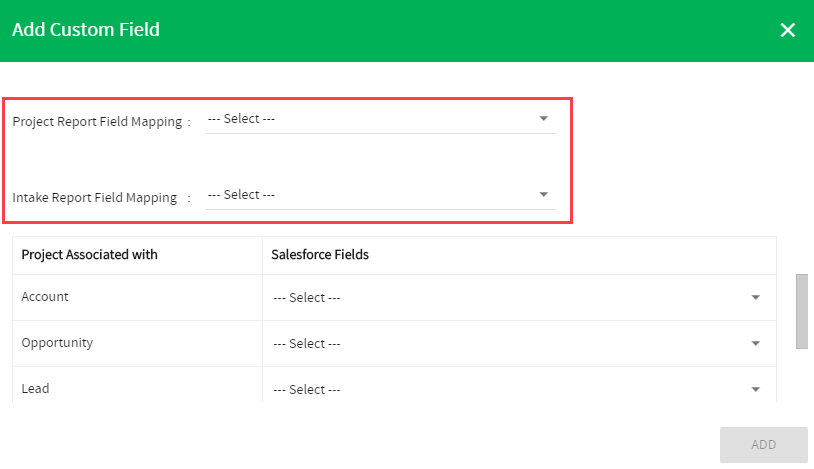Viewport: 814px width, 469px height.
Task: Open Salesforce Fields select for Lead
Action: [x=519, y=390]
